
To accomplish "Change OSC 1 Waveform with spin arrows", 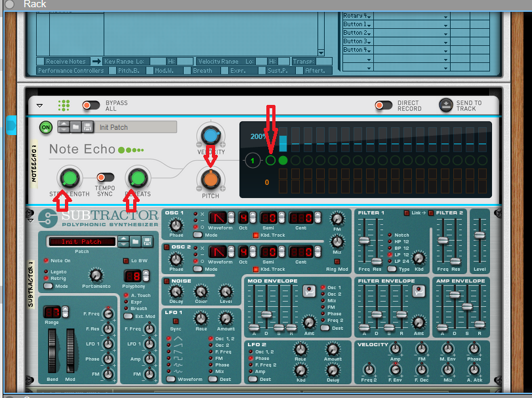I will 231,218.
